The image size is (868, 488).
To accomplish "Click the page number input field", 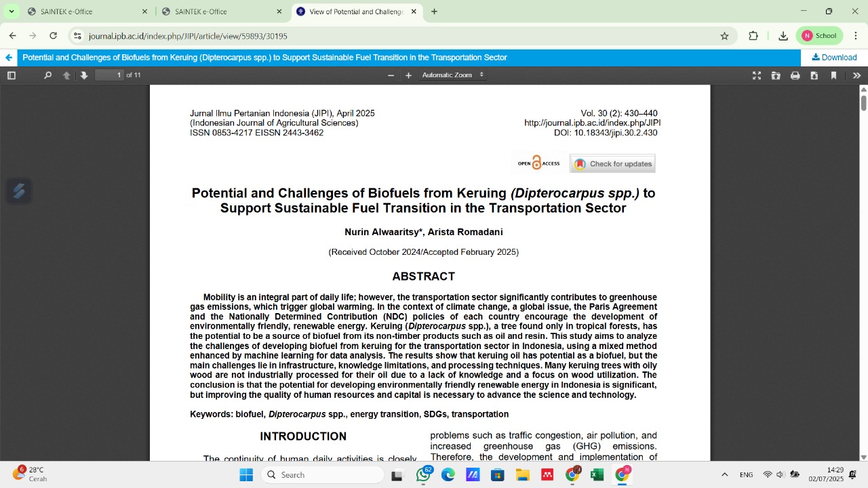I will pyautogui.click(x=110, y=75).
